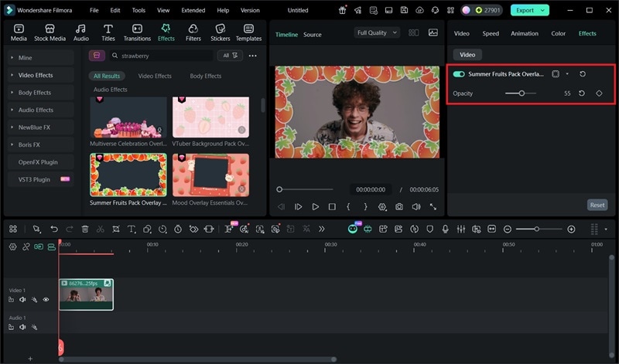The width and height of the screenshot is (619, 364).
Task: Hide the Video 1 track
Action: 46,299
